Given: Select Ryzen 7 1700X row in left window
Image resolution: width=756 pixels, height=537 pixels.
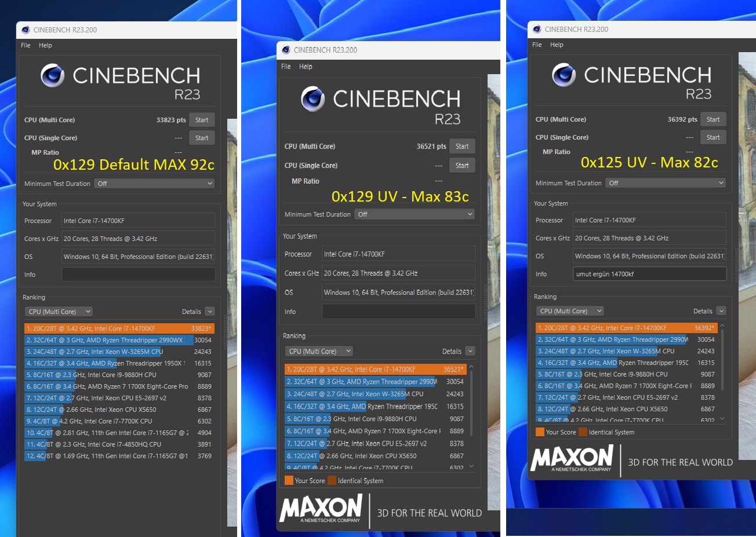Looking at the screenshot, I should (119, 386).
